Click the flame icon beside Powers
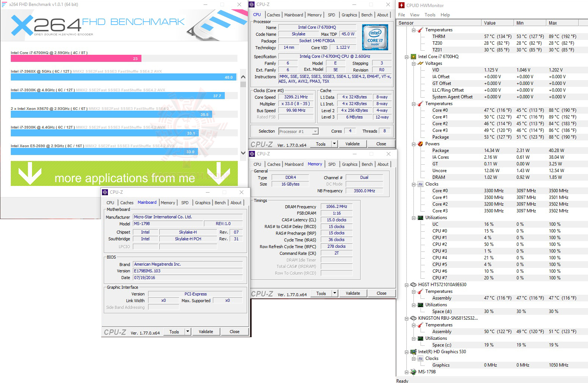This screenshot has height=383, width=588. click(420, 144)
